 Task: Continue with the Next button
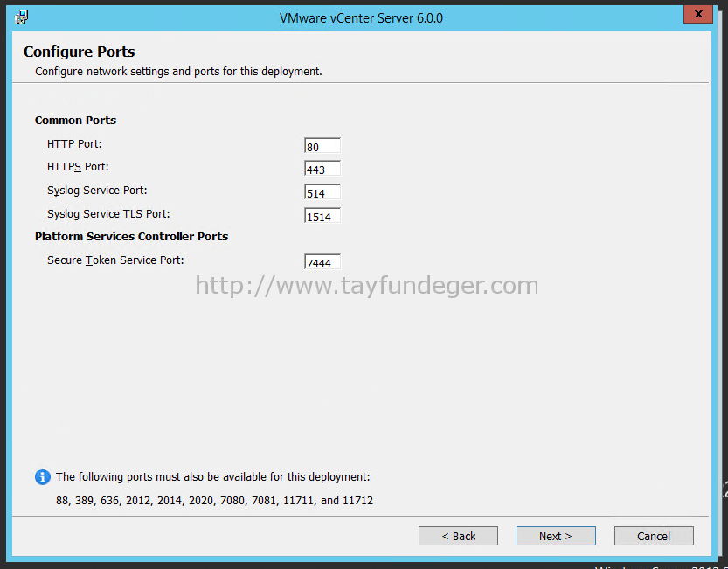556,536
